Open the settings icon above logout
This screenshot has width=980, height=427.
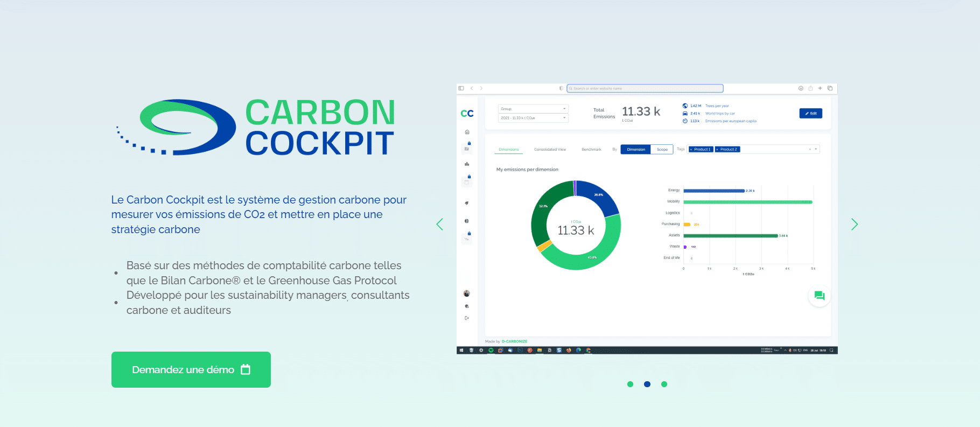(467, 306)
